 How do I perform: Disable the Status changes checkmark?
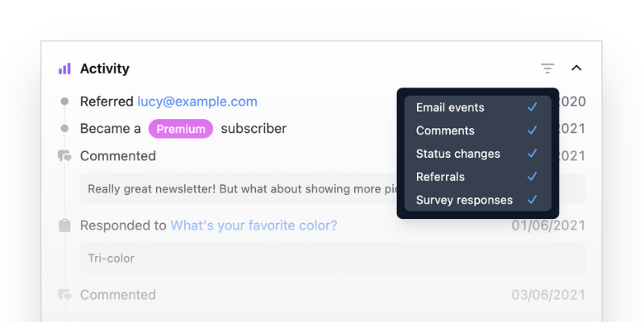point(532,154)
